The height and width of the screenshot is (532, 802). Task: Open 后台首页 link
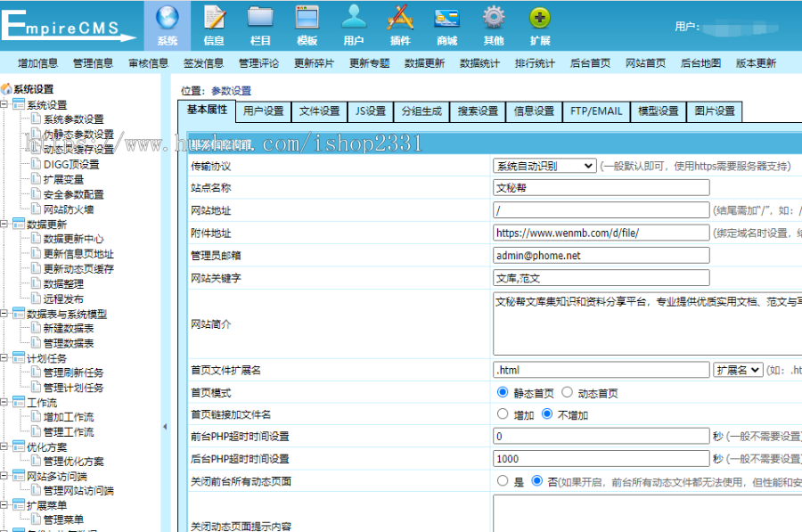click(x=590, y=63)
